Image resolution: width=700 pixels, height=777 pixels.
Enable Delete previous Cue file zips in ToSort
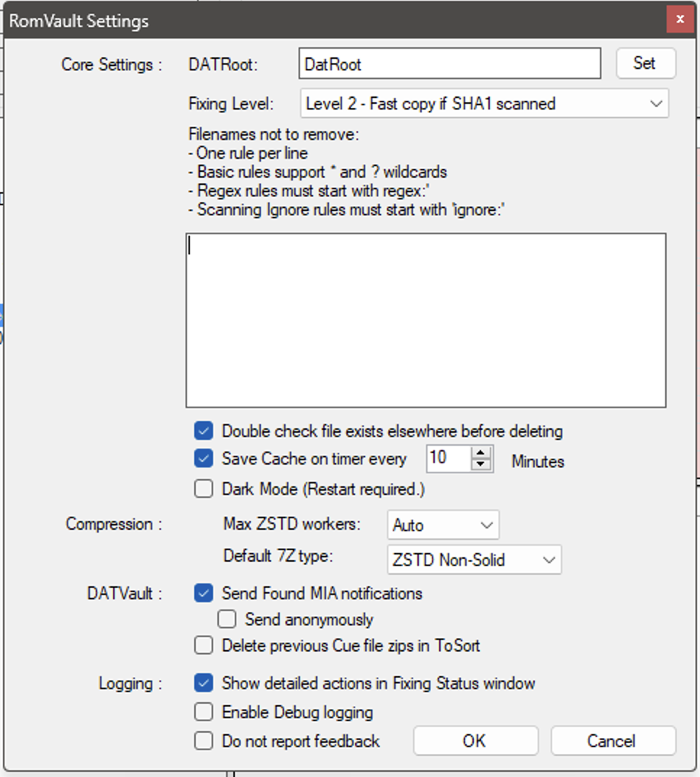click(204, 646)
